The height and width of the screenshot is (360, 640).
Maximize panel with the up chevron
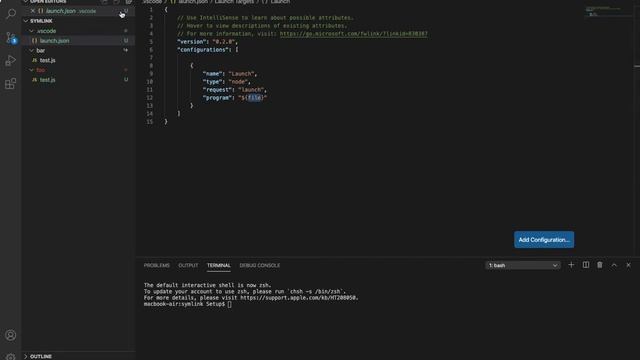(614, 265)
